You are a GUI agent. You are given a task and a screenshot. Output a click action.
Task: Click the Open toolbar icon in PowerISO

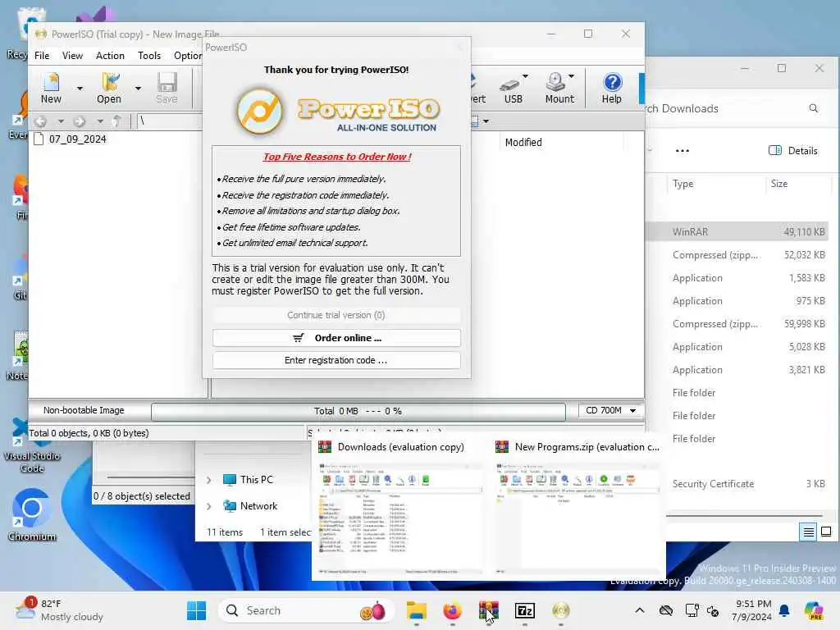(109, 88)
